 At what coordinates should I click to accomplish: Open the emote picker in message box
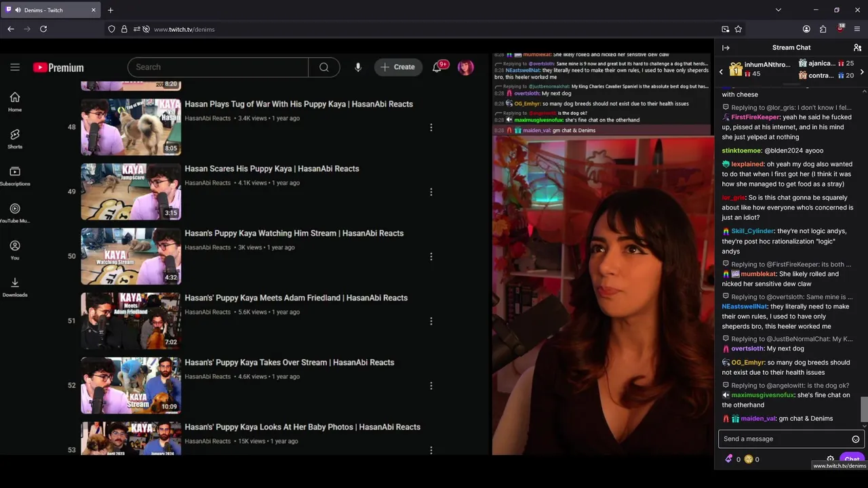pos(856,439)
